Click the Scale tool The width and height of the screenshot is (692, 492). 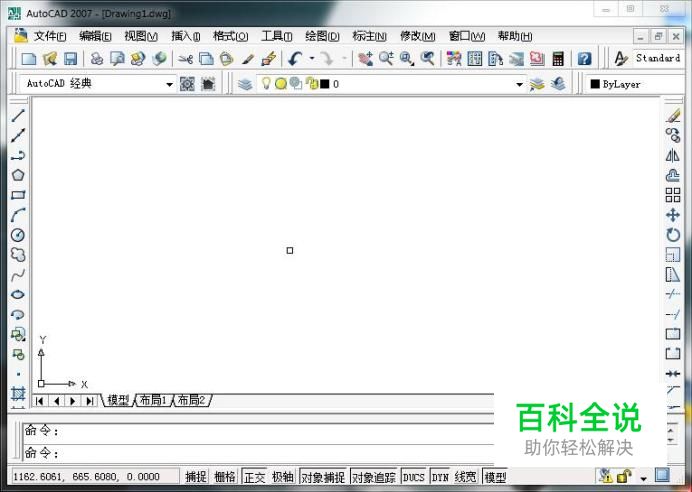click(673, 255)
